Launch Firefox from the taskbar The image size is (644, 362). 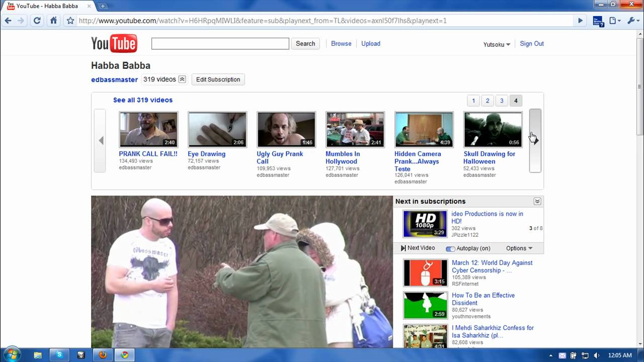tap(102, 354)
